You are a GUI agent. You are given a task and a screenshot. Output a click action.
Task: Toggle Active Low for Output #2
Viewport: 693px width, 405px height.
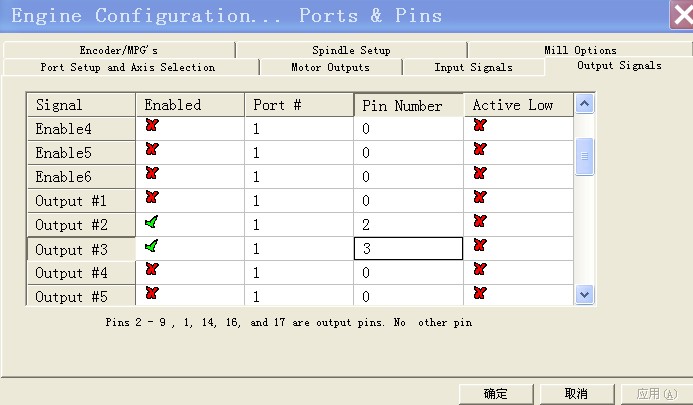coord(480,222)
